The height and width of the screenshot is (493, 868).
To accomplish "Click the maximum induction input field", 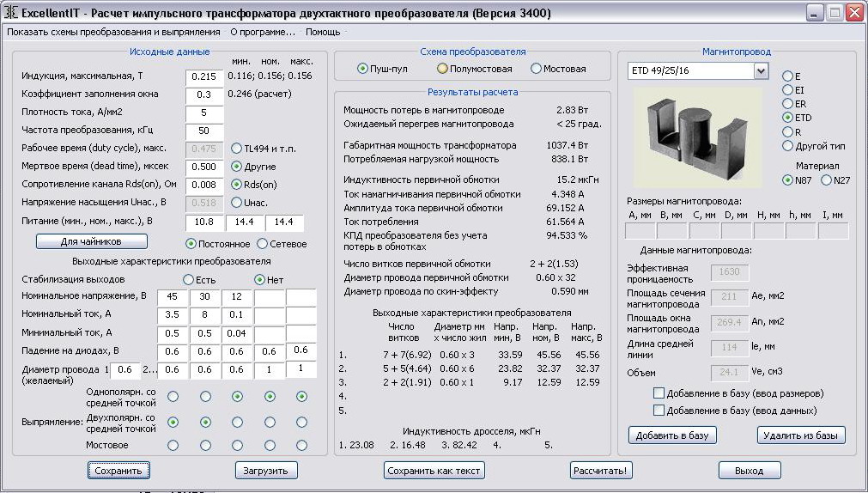I will [x=204, y=76].
